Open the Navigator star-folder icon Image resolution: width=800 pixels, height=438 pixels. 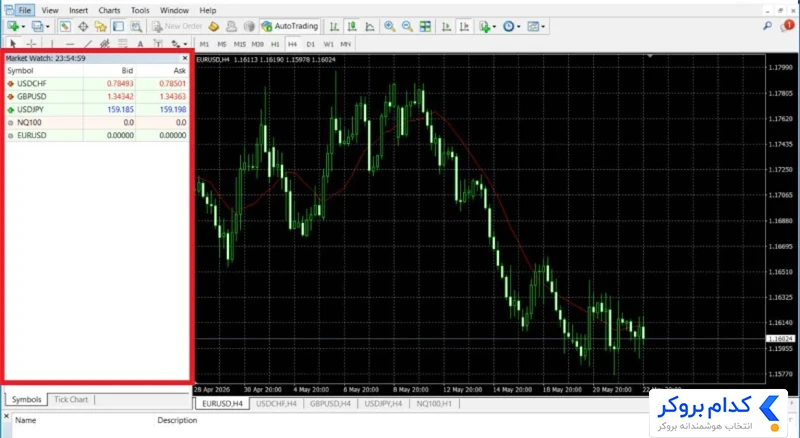101,27
